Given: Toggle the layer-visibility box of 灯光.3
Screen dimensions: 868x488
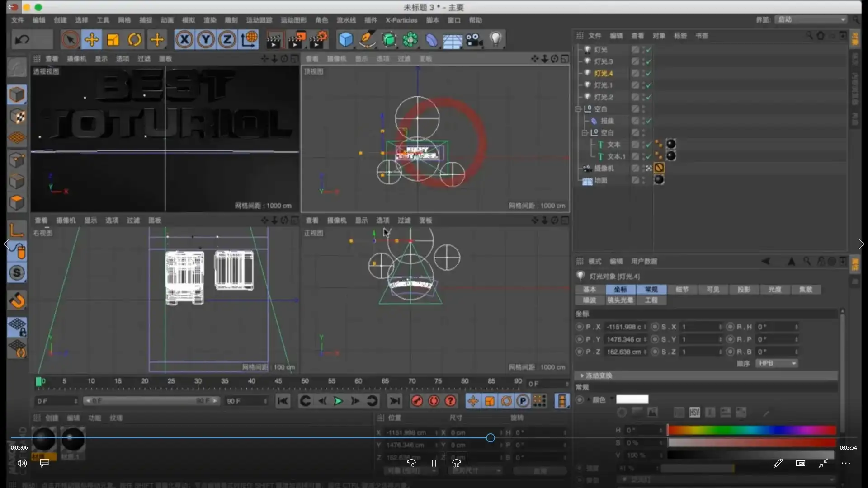Looking at the screenshot, I should click(635, 61).
